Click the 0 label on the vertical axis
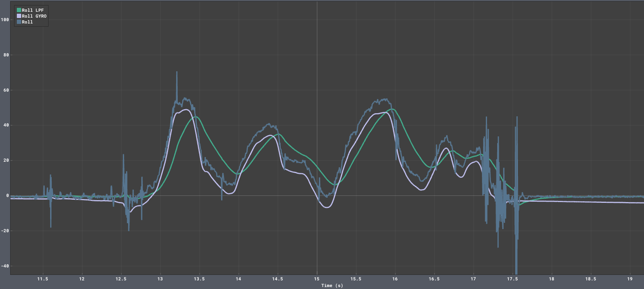Viewport: 644px width, 289px height. (7, 195)
